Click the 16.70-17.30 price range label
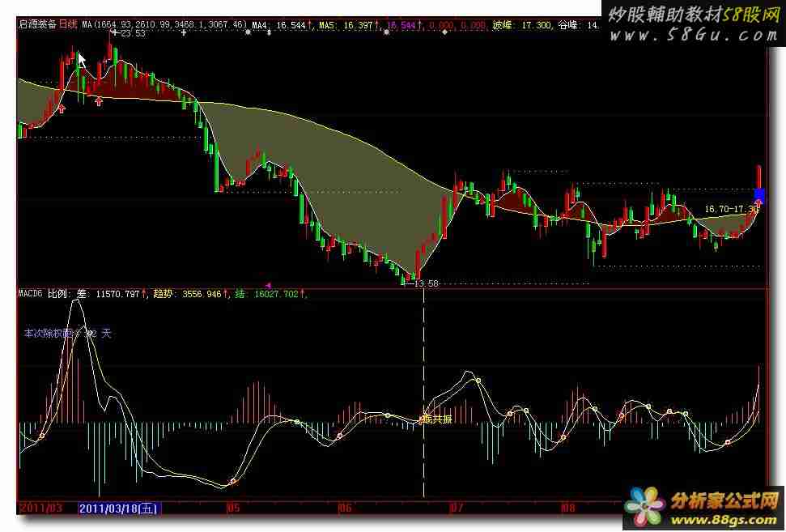 click(x=730, y=209)
